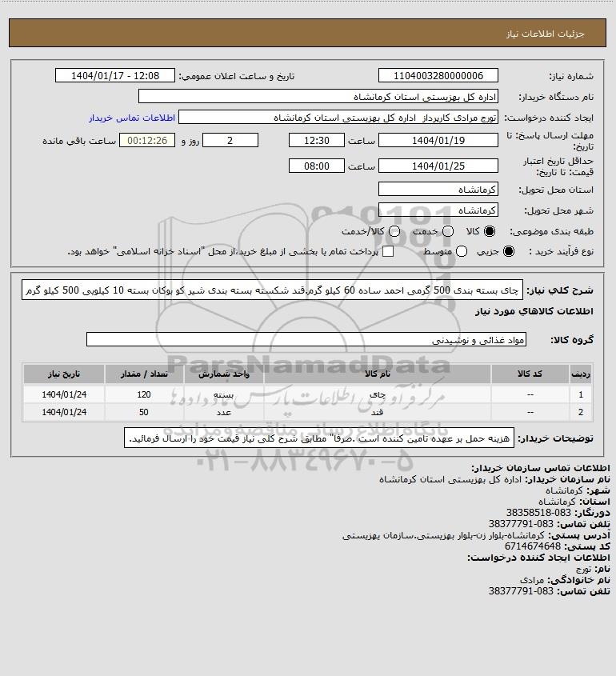Click the remaining time field 00:12:26
Screen dimensions: 616x676
(x=147, y=140)
